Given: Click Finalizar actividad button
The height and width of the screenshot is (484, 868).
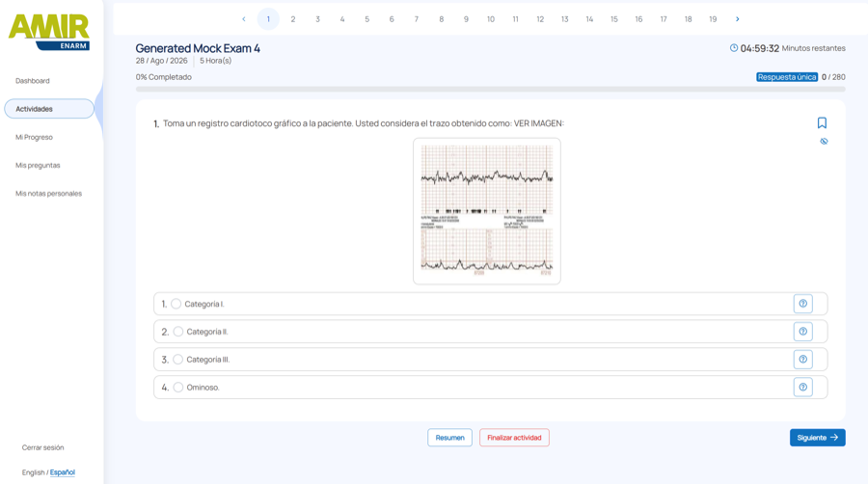Looking at the screenshot, I should 514,438.
